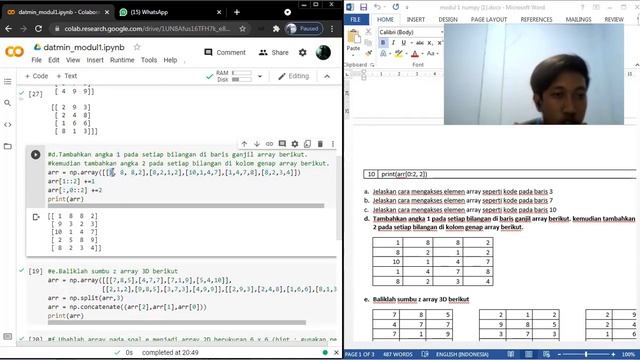
Task: Open the Google account avatar in Colab
Action: tap(323, 52)
